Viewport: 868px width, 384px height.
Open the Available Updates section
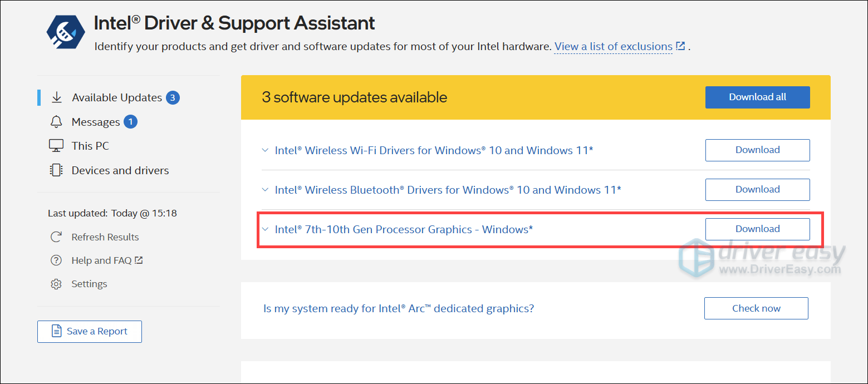(117, 98)
